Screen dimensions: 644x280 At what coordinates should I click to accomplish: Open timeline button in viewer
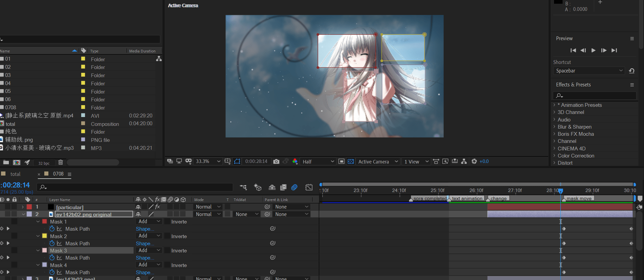click(455, 161)
